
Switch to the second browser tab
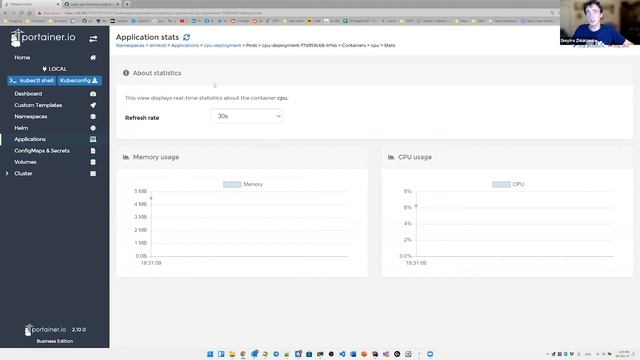click(92, 4)
